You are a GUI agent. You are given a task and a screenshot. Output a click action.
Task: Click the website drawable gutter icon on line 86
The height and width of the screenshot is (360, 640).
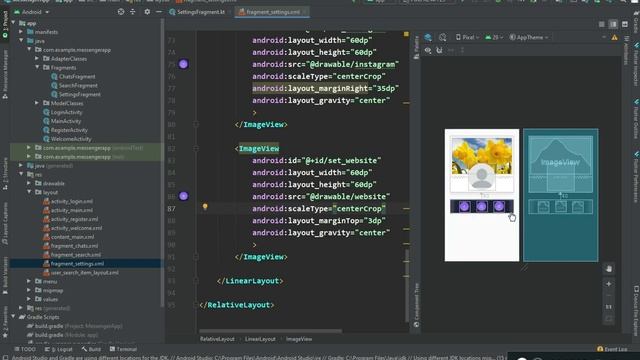[x=183, y=196]
